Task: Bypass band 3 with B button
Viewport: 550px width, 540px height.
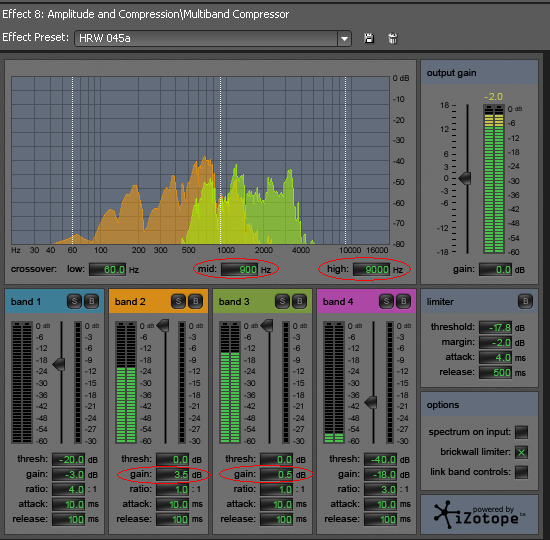Action: [x=300, y=301]
